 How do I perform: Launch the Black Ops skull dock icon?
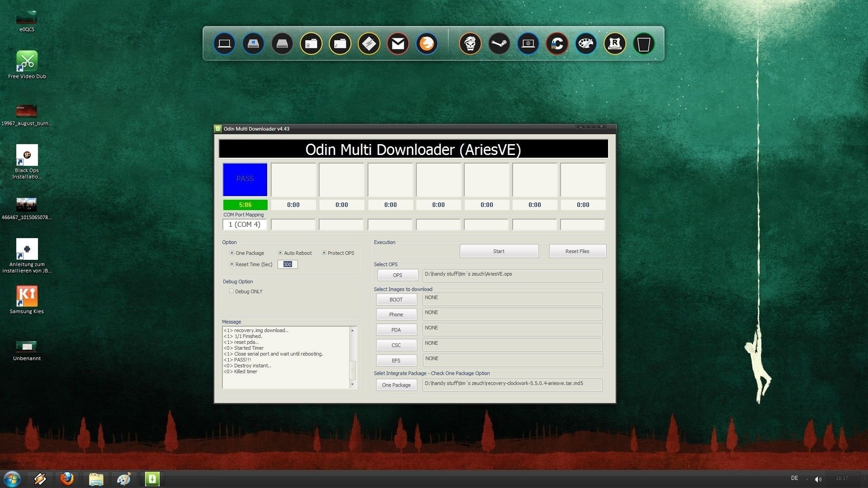pyautogui.click(x=470, y=44)
